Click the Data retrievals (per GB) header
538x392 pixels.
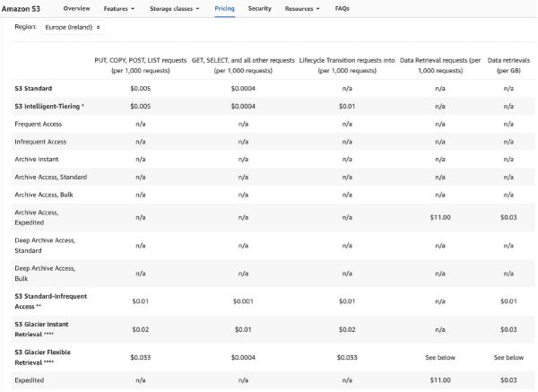[508, 65]
